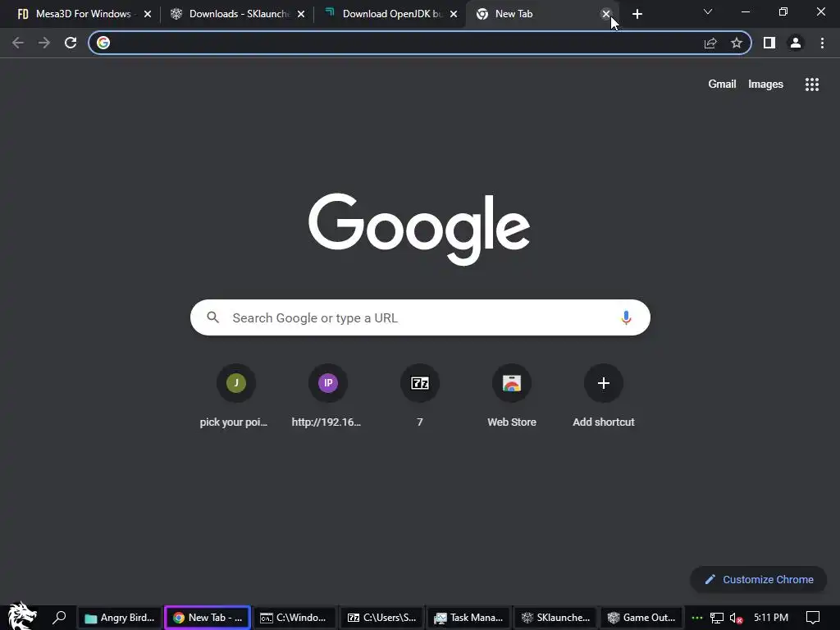This screenshot has height=630, width=840.
Task: Open Game Out... taskbar window
Action: (641, 618)
